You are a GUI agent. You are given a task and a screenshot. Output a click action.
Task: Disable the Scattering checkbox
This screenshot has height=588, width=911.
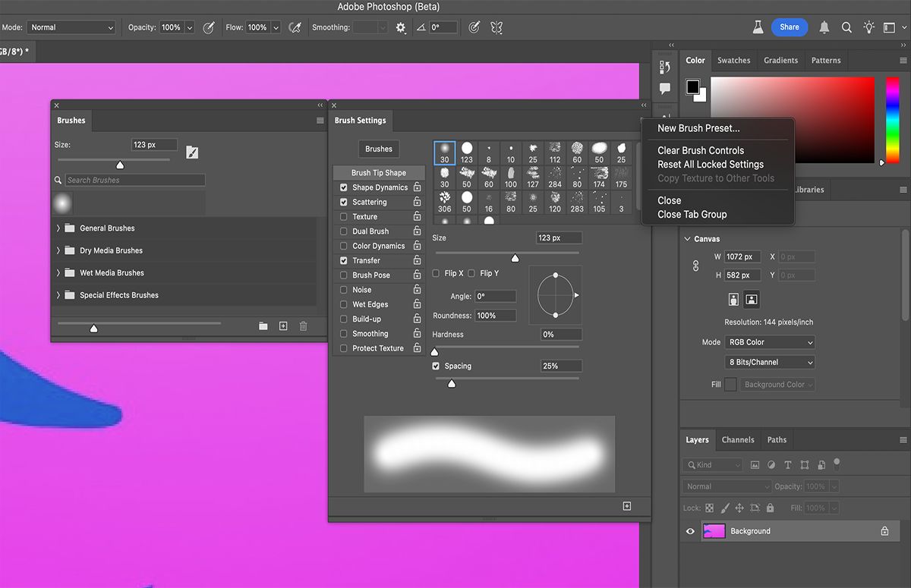(x=344, y=202)
